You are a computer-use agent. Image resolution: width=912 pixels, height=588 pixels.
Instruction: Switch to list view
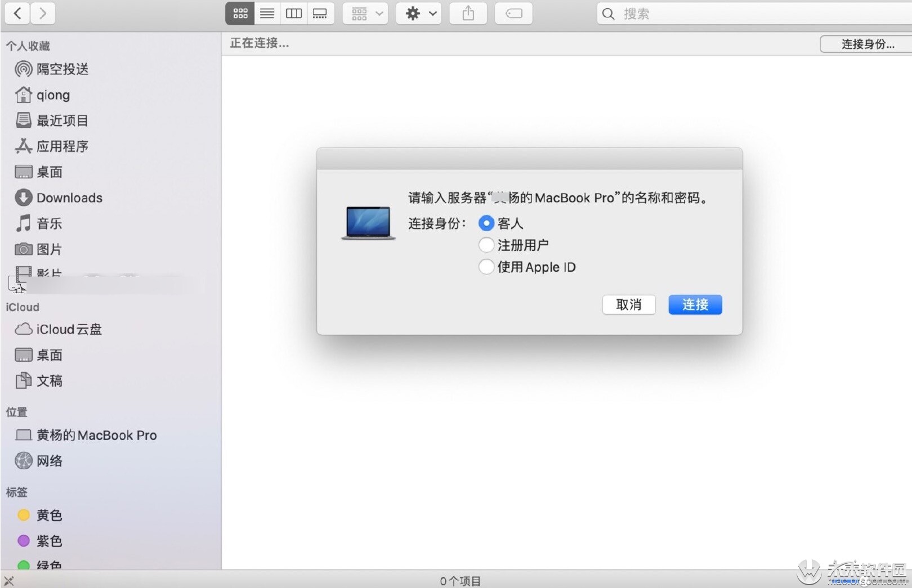pos(267,14)
